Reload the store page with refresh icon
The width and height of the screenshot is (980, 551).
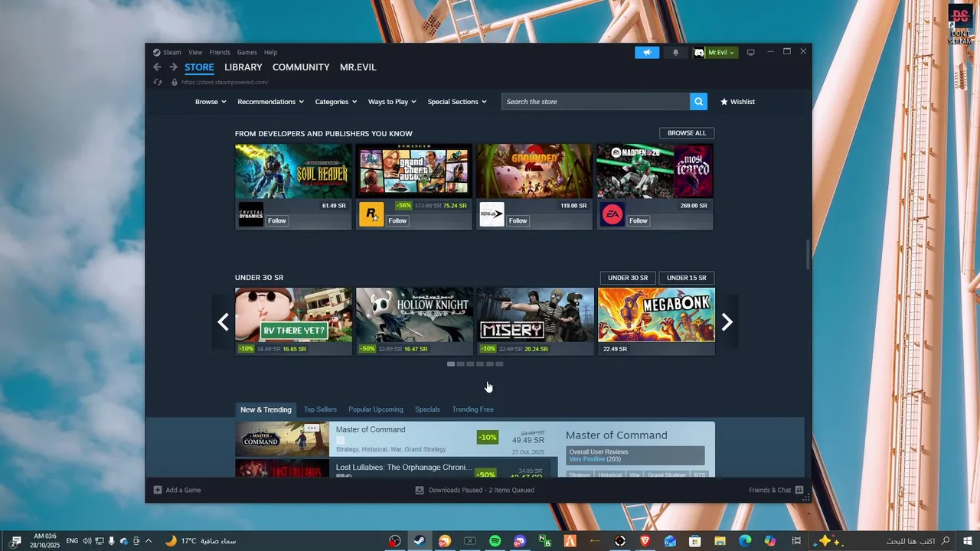pos(158,82)
